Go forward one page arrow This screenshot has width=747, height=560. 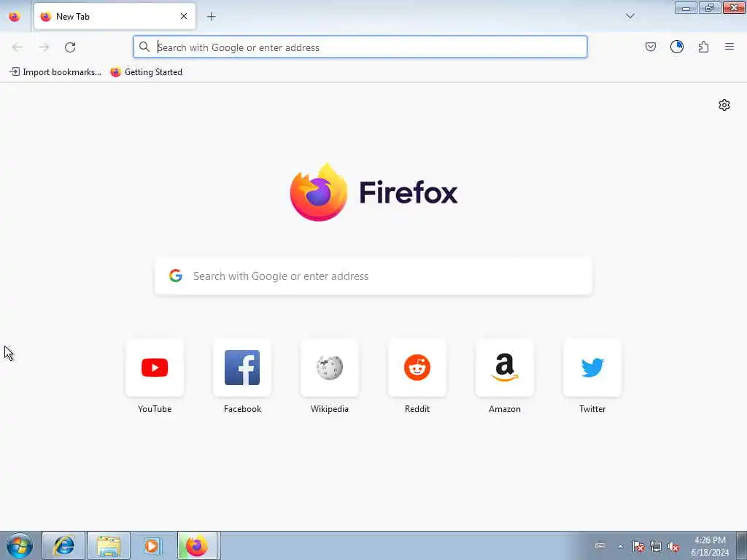(x=44, y=47)
